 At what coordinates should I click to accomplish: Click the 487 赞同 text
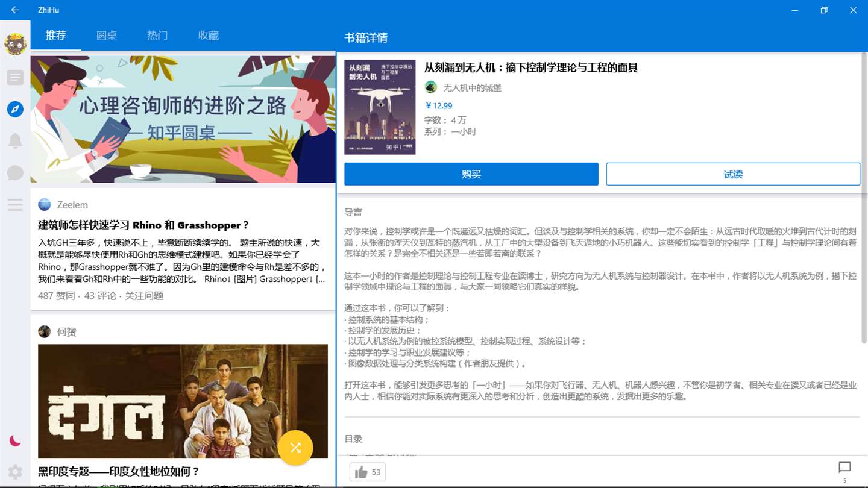[x=57, y=295]
